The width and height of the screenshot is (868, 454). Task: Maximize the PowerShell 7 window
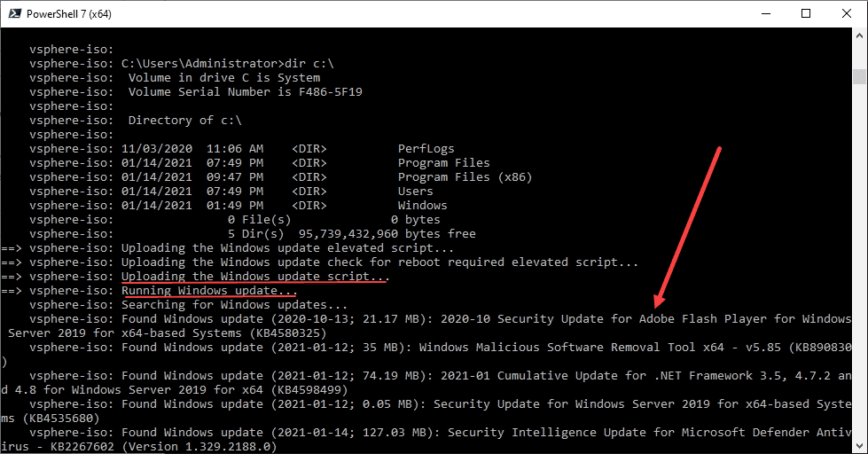tap(806, 13)
